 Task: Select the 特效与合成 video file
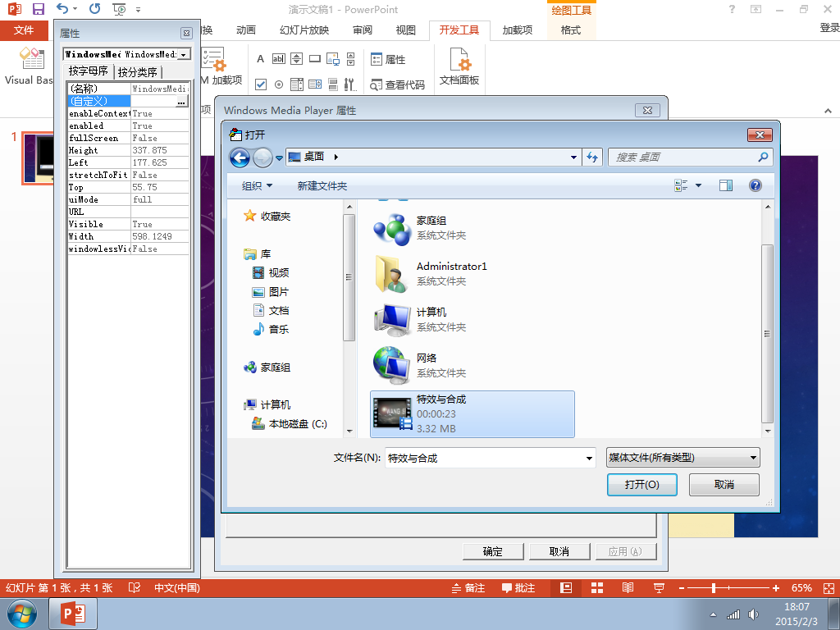(472, 413)
